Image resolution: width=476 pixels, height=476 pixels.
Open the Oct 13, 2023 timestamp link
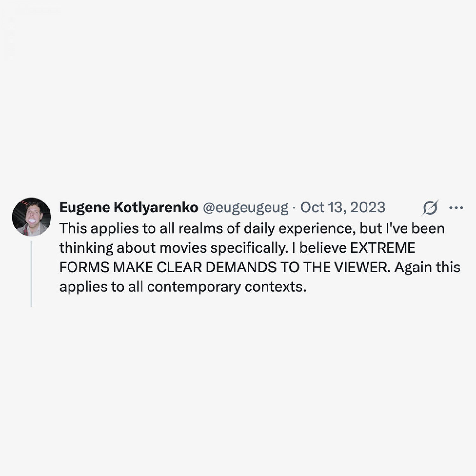(343, 208)
